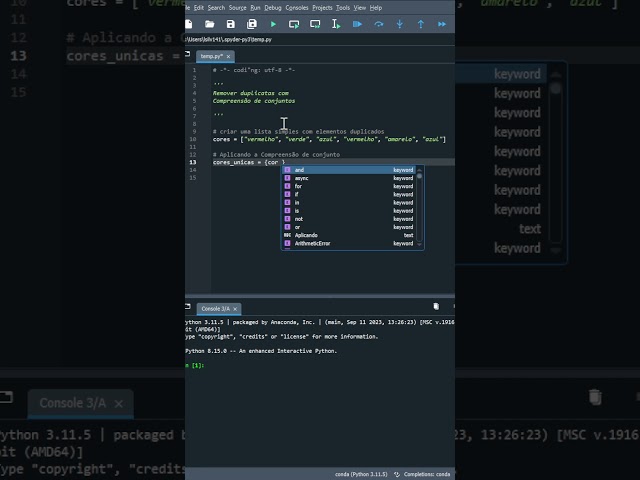Choose 'in' keyword from autocomplete list
Viewport: 640px width, 480px height.
coord(349,202)
